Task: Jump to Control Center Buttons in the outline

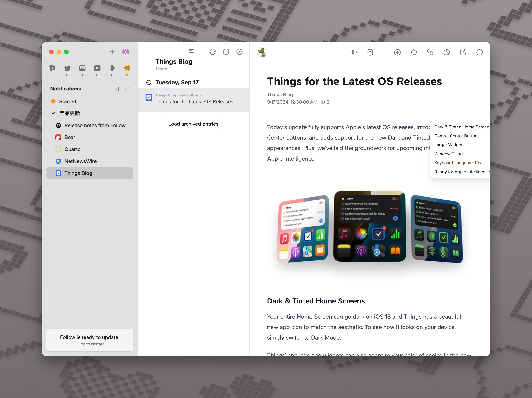Action: pos(457,136)
